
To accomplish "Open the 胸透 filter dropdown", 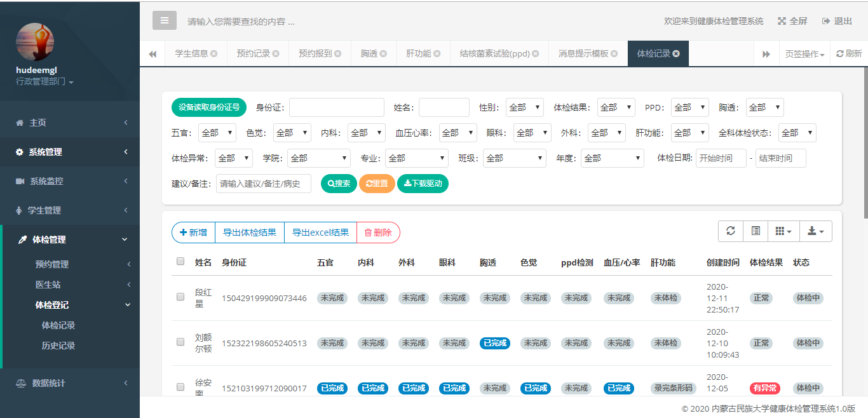I will (x=764, y=107).
